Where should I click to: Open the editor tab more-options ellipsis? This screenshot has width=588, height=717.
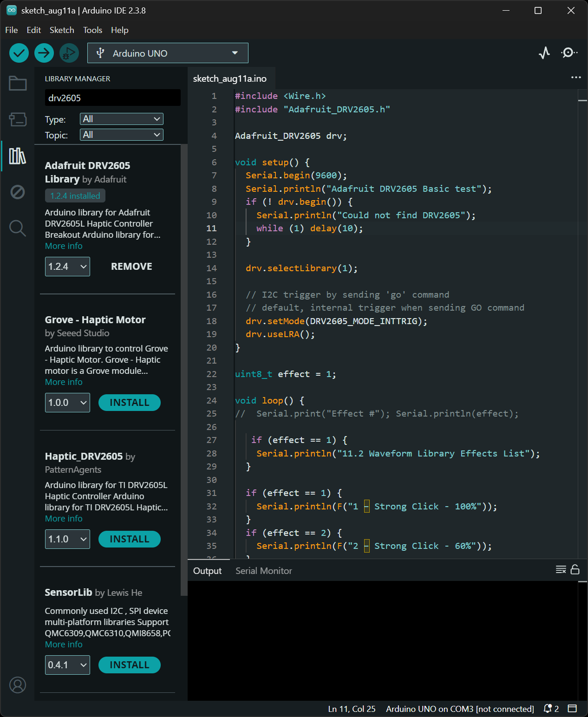576,78
